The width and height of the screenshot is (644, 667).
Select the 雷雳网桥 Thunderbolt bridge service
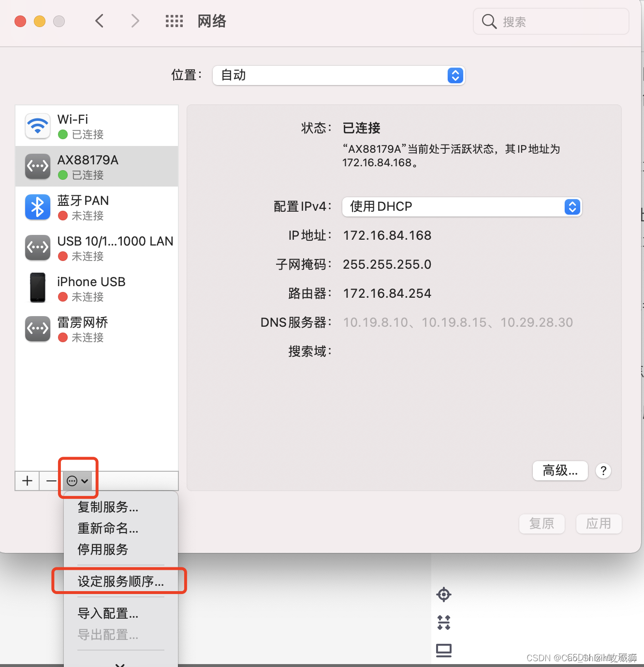click(97, 329)
